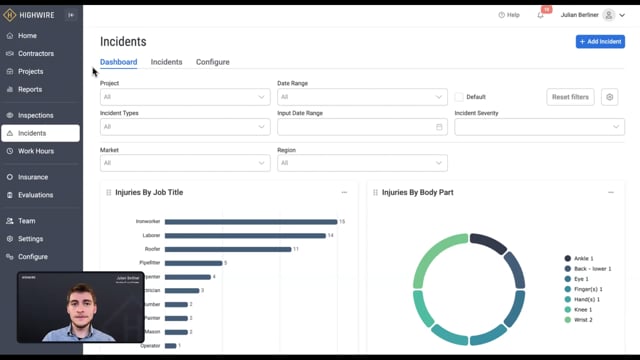Open the Incident Severity dropdown
640x360 pixels.
click(539, 127)
